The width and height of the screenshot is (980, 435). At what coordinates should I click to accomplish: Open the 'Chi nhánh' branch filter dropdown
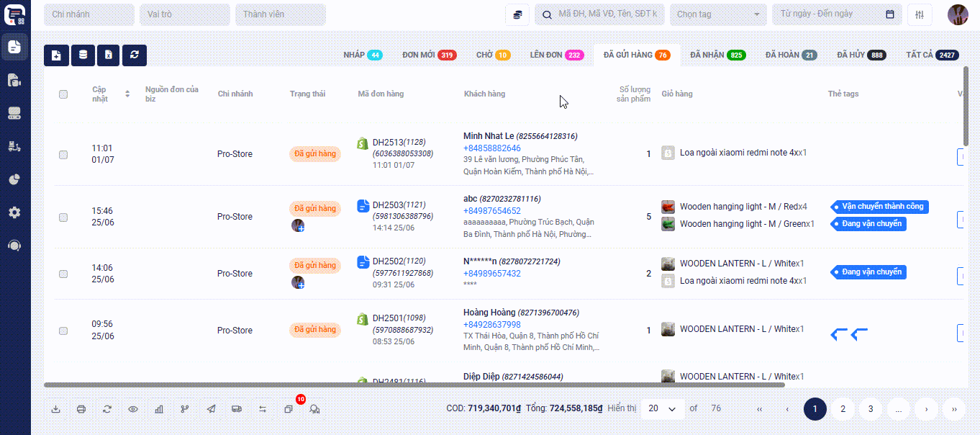[89, 14]
